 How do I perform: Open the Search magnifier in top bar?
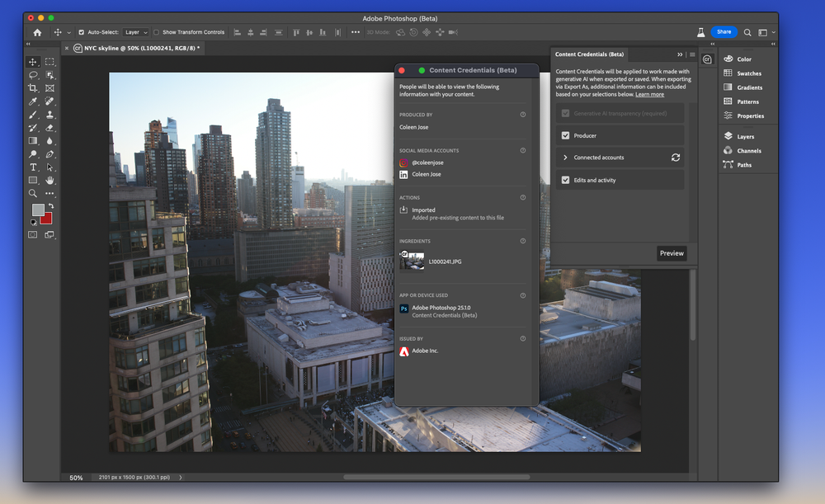click(747, 32)
